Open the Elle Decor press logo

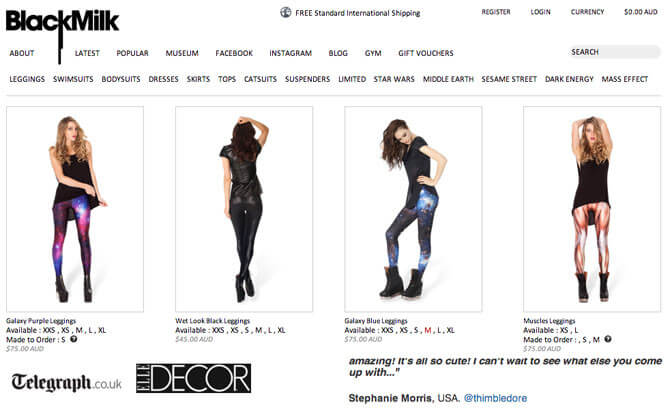[x=194, y=378]
